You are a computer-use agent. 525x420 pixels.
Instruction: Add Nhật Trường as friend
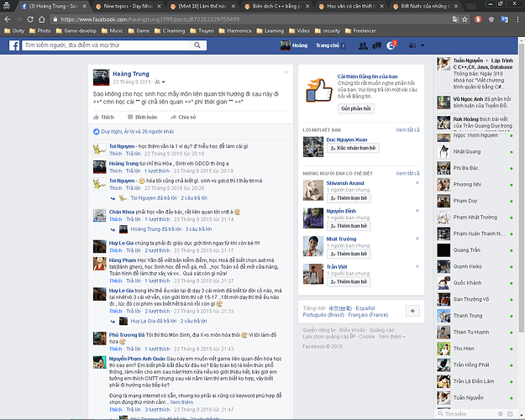[349, 254]
